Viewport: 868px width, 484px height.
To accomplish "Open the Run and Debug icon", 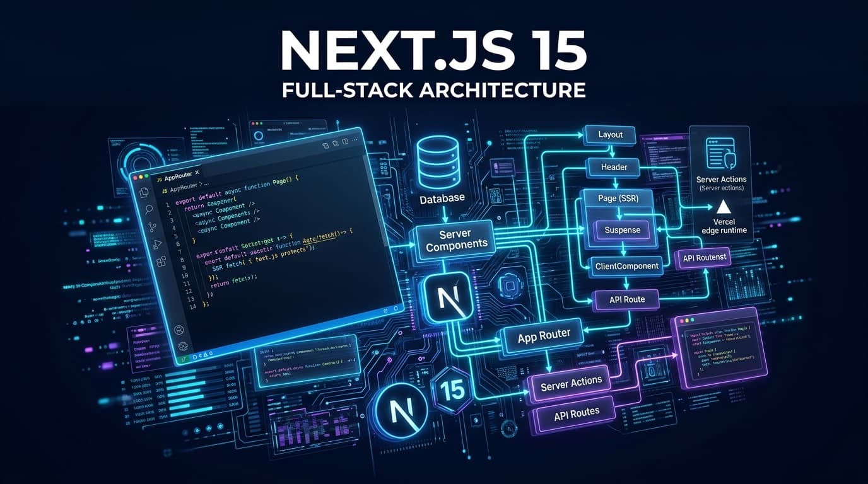I will (156, 245).
